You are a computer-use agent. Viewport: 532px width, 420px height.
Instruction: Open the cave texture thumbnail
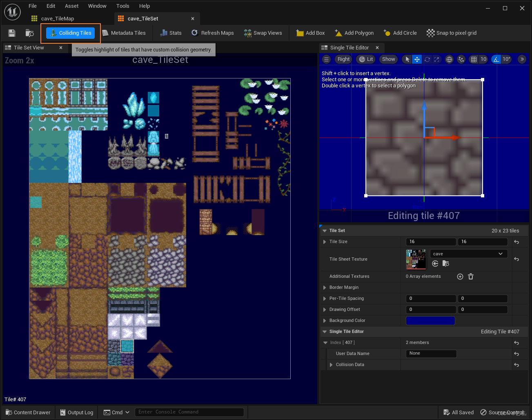pos(416,259)
